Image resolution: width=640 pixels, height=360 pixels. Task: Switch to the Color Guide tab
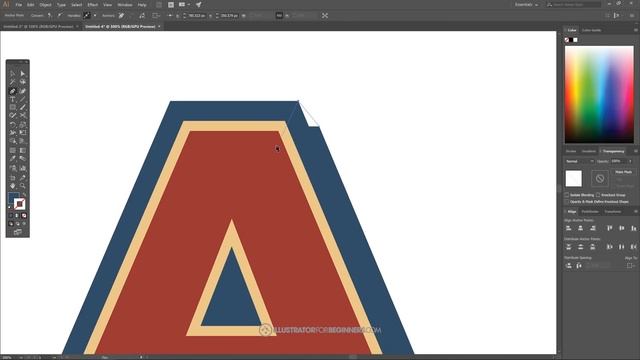pyautogui.click(x=591, y=30)
